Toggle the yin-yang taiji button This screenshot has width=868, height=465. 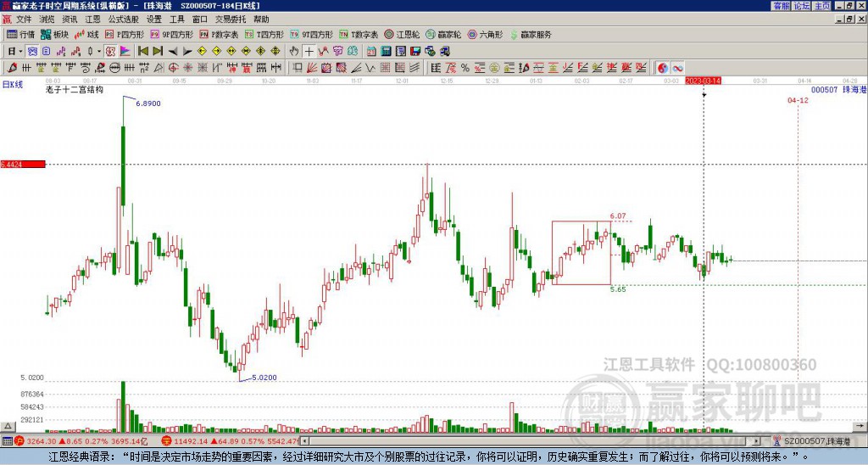(663, 68)
